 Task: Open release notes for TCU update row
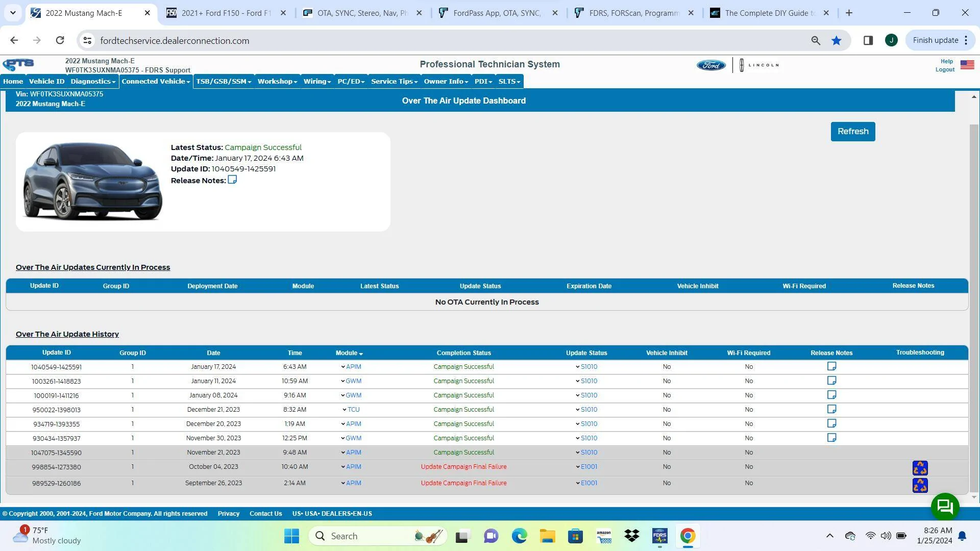pos(831,409)
